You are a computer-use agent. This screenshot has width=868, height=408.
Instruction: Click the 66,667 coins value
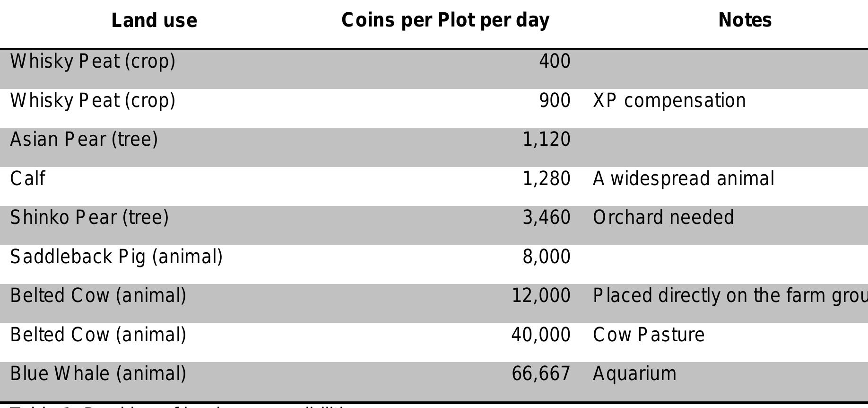point(541,374)
